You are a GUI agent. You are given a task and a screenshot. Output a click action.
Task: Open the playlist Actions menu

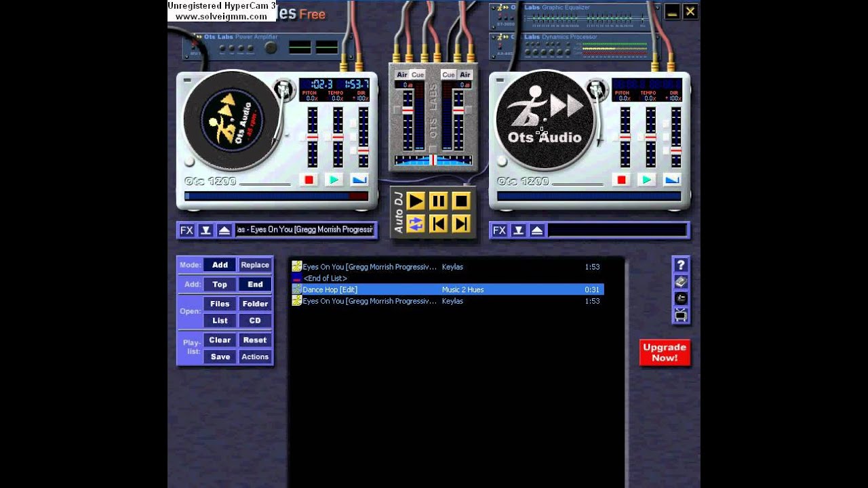(x=255, y=357)
